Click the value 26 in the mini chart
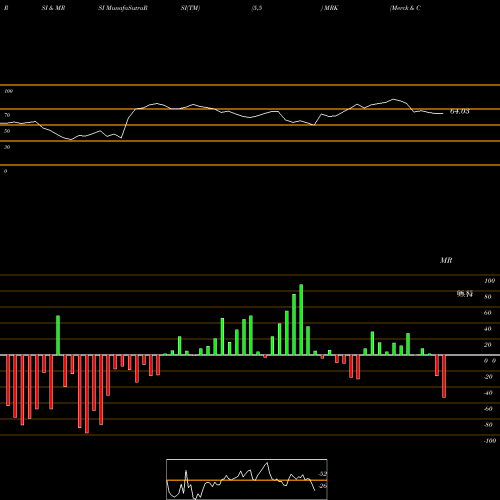The height and width of the screenshot is (500, 500). click(323, 486)
